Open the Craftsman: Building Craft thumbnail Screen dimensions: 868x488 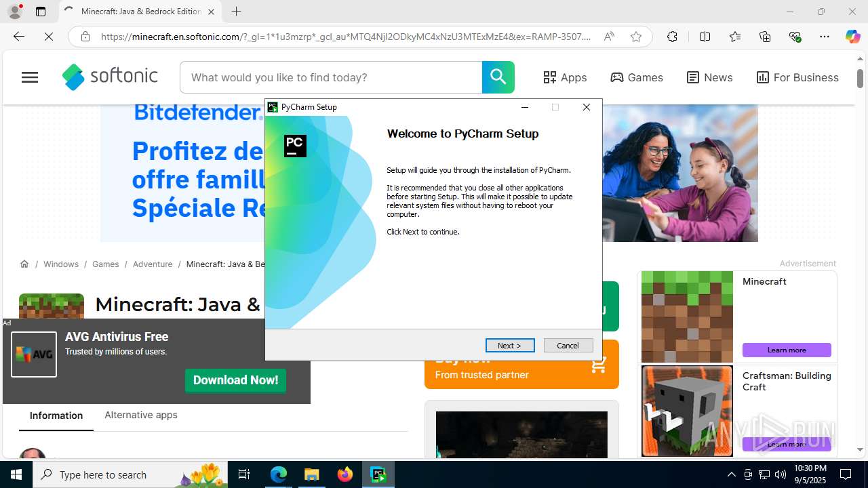687,411
